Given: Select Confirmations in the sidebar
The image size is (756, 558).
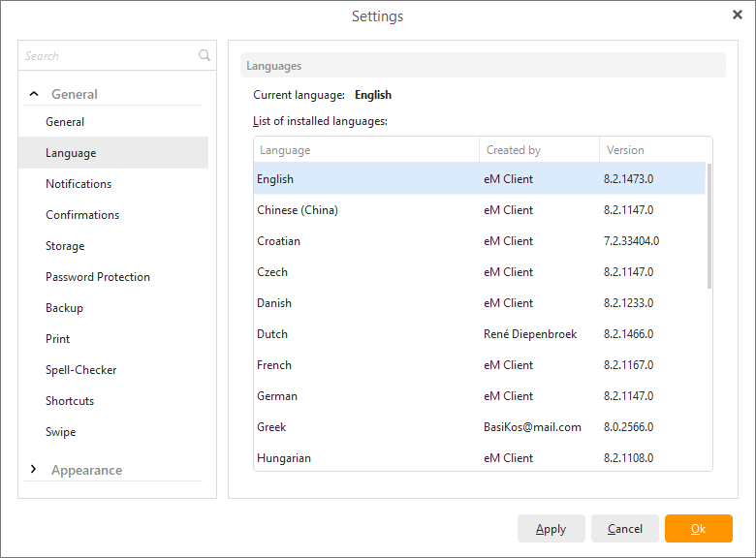Looking at the screenshot, I should click(x=82, y=215).
